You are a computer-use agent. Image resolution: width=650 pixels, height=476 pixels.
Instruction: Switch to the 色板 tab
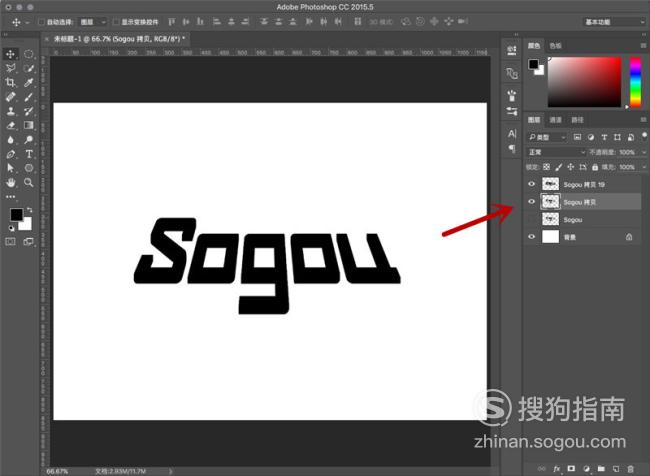555,46
